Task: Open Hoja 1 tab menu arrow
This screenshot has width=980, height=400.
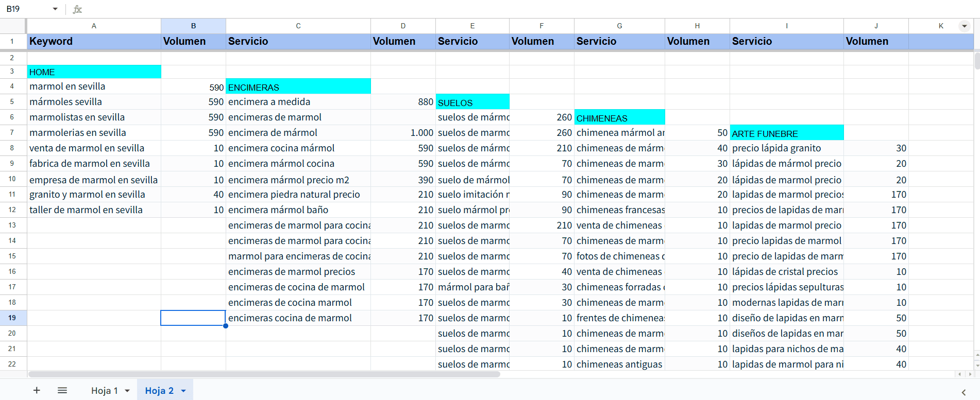Action: click(x=127, y=391)
